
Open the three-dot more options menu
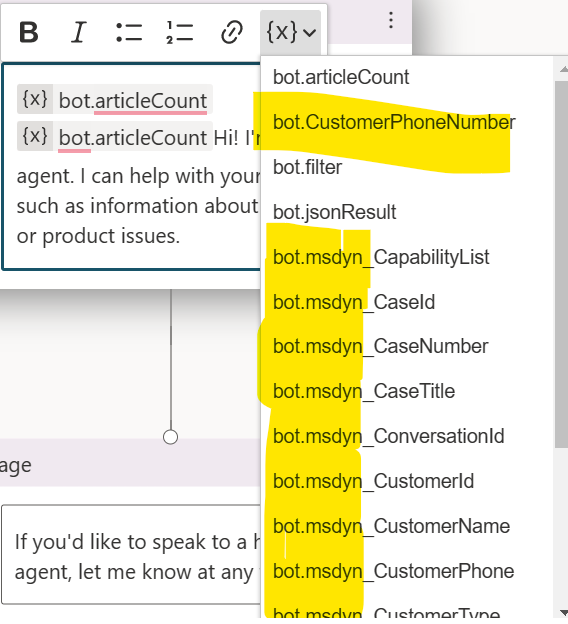(391, 20)
